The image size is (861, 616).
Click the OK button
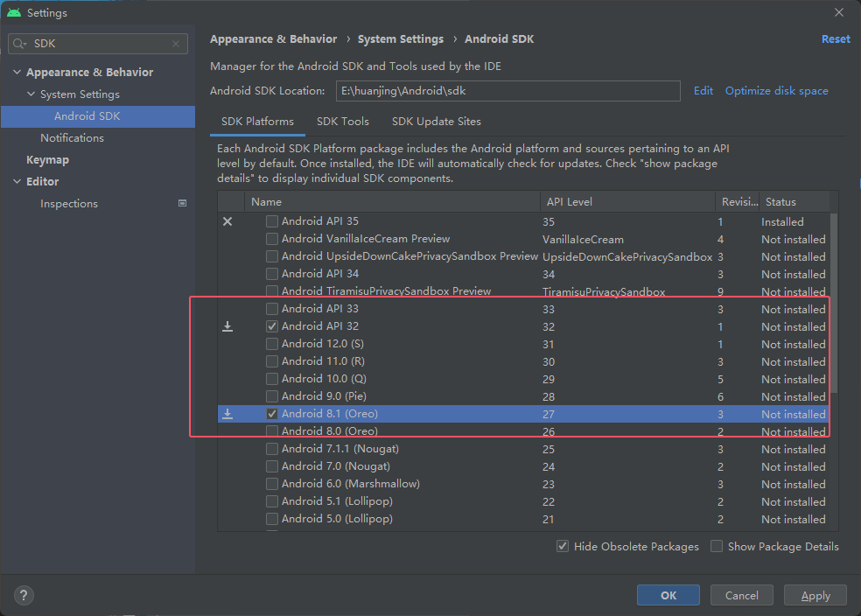coord(668,595)
